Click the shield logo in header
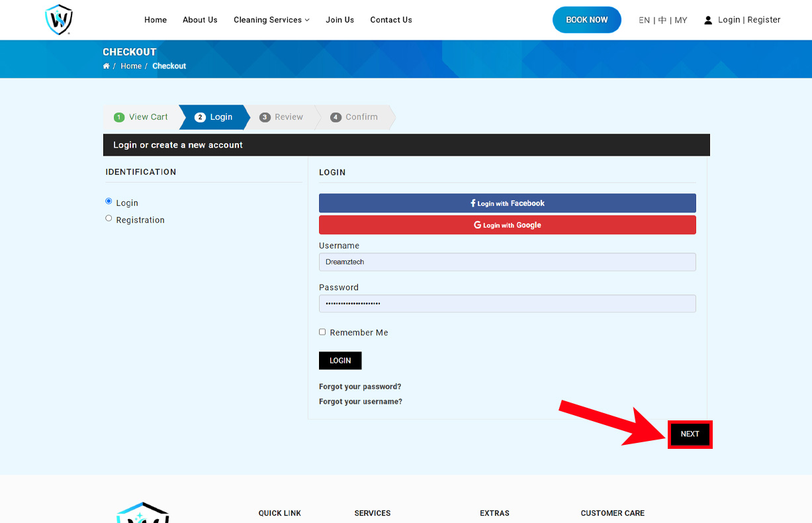 pos(58,20)
